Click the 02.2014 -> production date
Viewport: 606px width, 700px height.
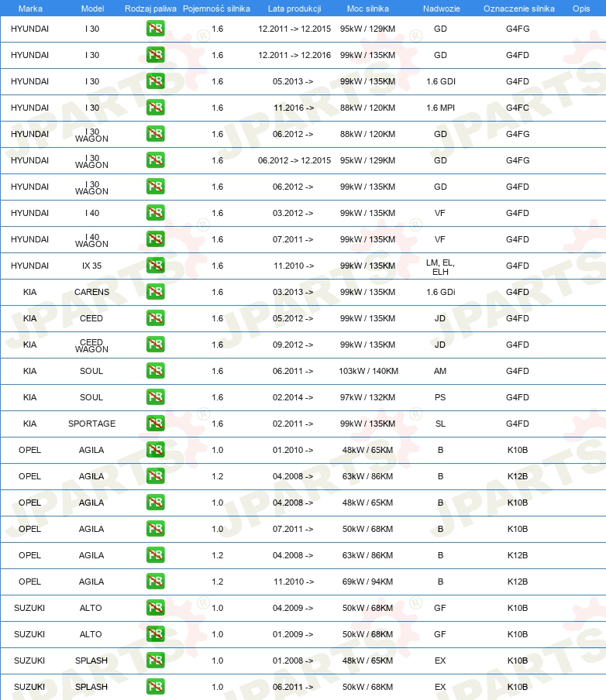tap(293, 397)
